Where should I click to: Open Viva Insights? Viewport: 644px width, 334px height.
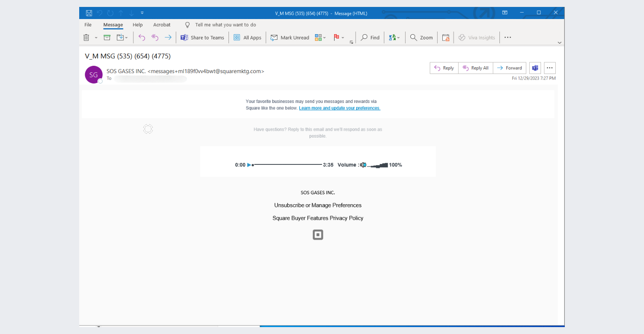coord(477,38)
